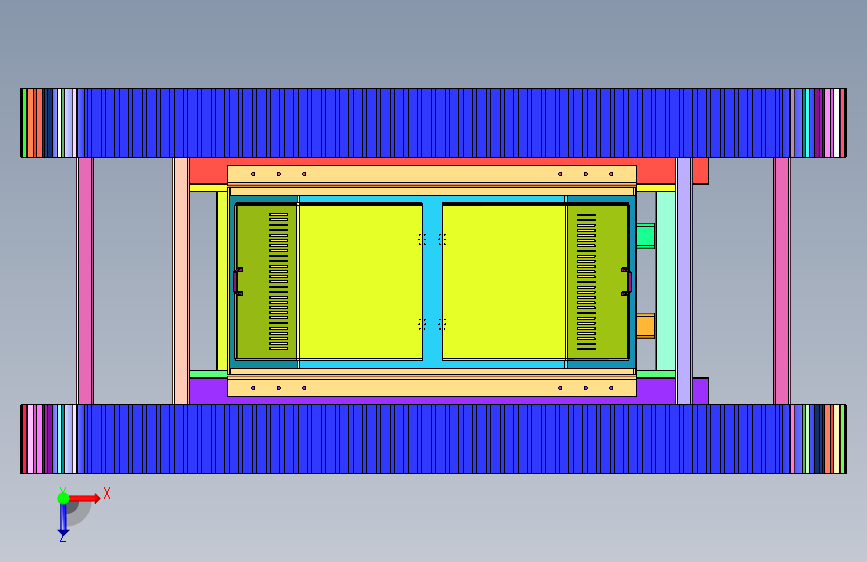Select the peach vertical column left of the cabinet
The width and height of the screenshot is (867, 562).
(181, 281)
